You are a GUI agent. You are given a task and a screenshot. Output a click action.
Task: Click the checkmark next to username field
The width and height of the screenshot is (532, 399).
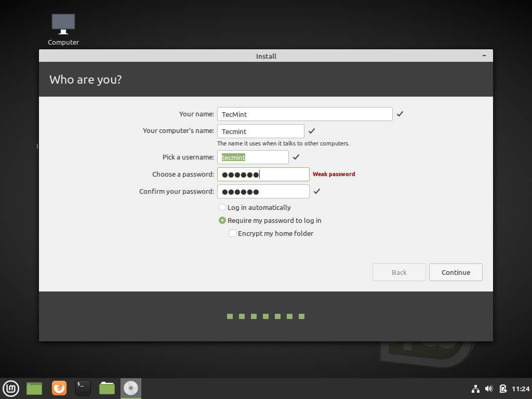point(296,157)
